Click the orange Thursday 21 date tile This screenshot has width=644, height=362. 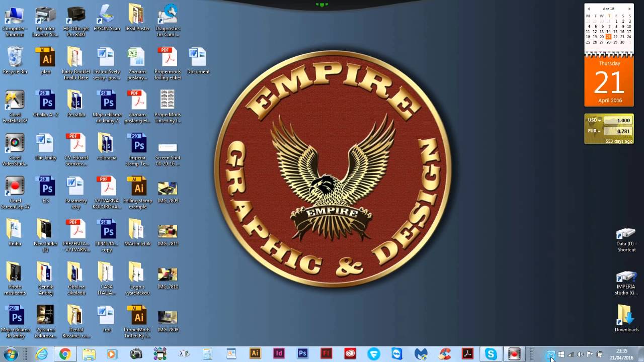pyautogui.click(x=609, y=81)
